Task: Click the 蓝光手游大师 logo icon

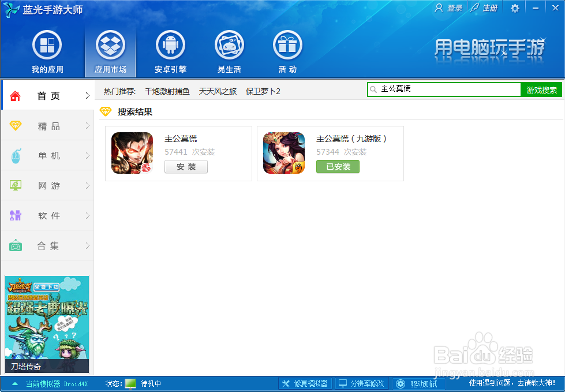Action: 11,10
